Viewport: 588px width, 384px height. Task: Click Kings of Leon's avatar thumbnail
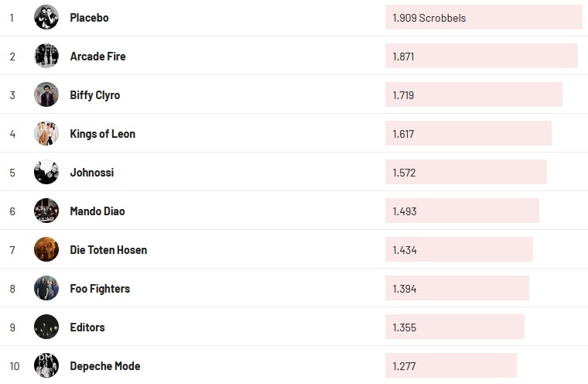46,133
